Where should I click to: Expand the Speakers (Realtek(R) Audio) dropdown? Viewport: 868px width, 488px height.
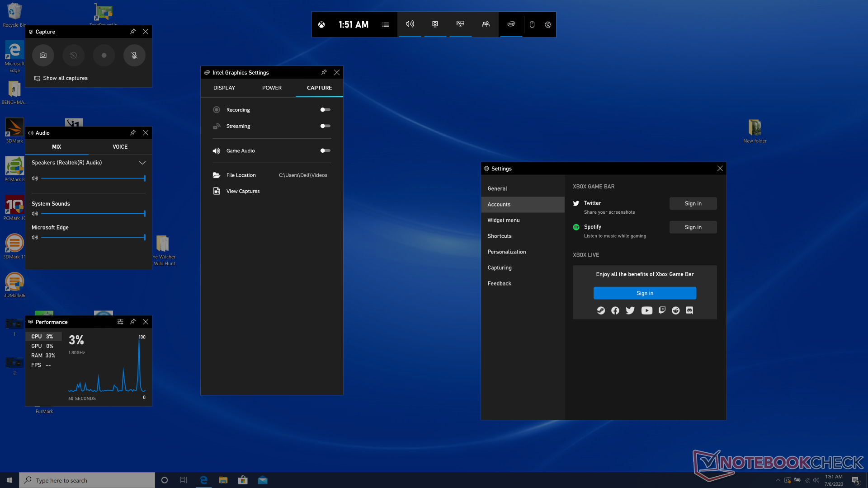[142, 163]
